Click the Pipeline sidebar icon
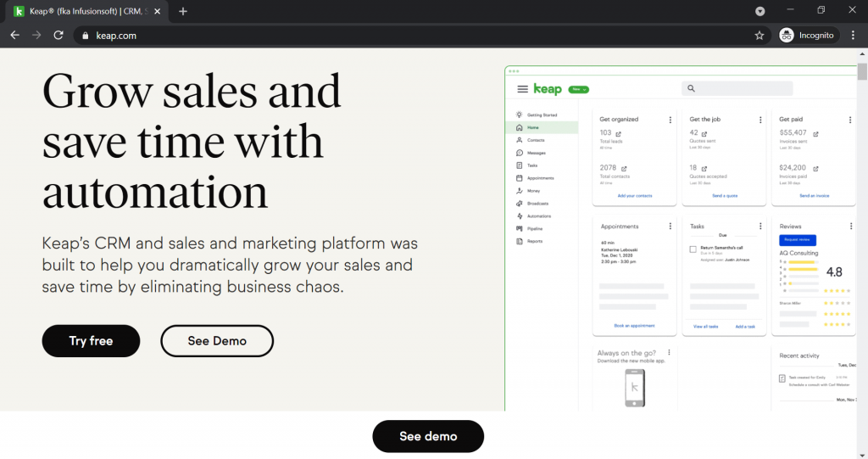 (520, 228)
